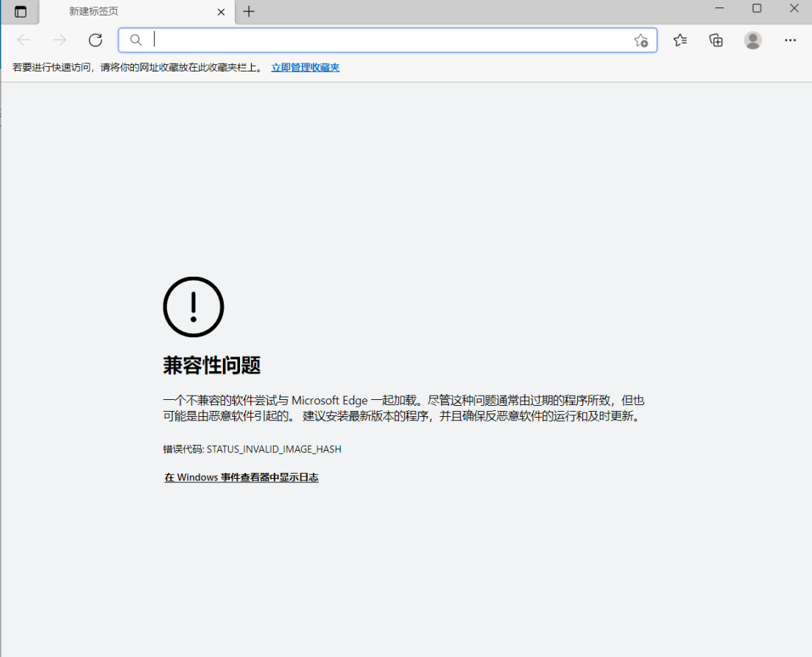Focus the address bar input field
This screenshot has height=657, width=812.
pos(389,40)
